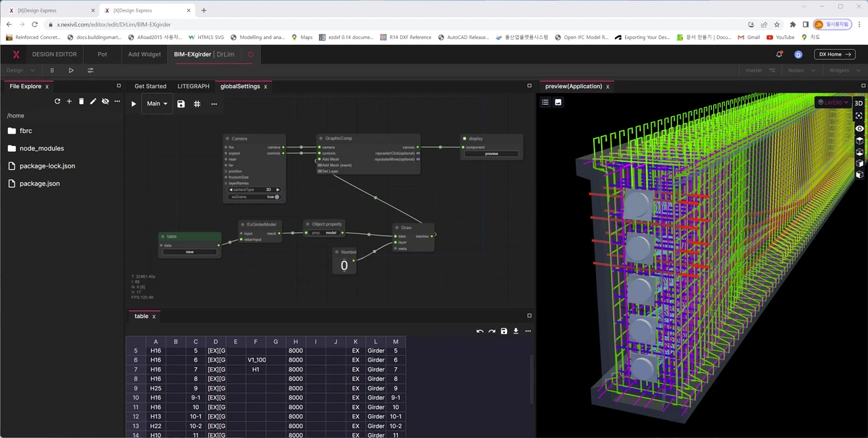Open File Explore more options ellipsis
Viewport: 868px width, 438px height.
[x=116, y=101]
